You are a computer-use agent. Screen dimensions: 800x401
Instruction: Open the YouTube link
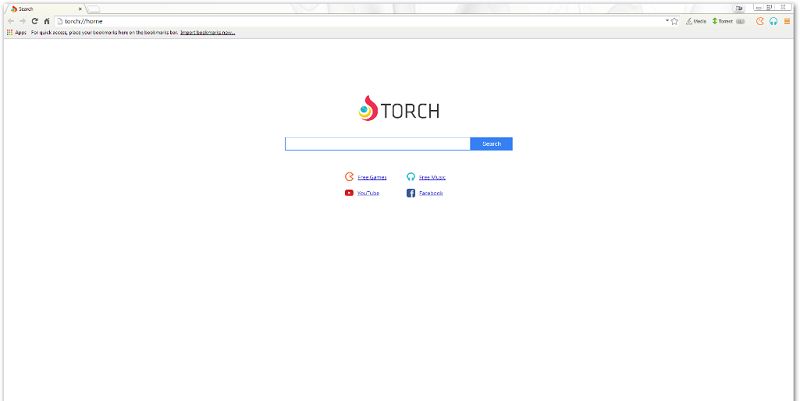click(x=368, y=193)
